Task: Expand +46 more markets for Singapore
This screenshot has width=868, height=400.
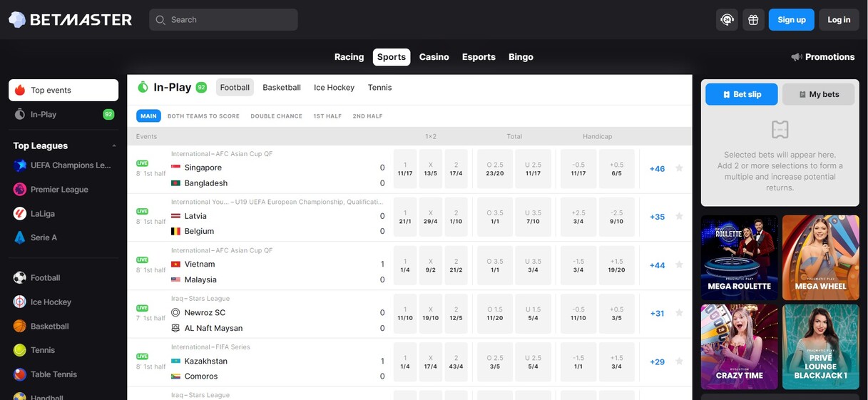Action: [x=657, y=169]
